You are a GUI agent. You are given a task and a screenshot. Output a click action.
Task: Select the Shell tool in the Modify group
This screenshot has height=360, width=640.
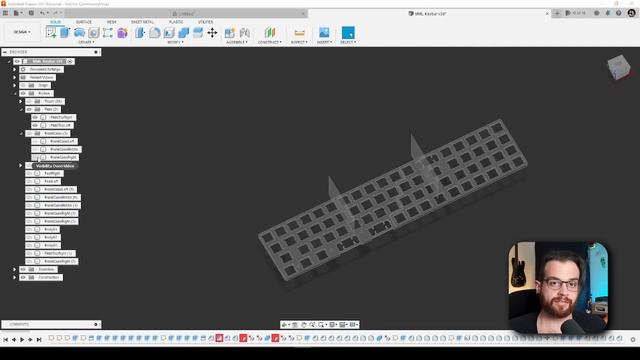[169, 33]
